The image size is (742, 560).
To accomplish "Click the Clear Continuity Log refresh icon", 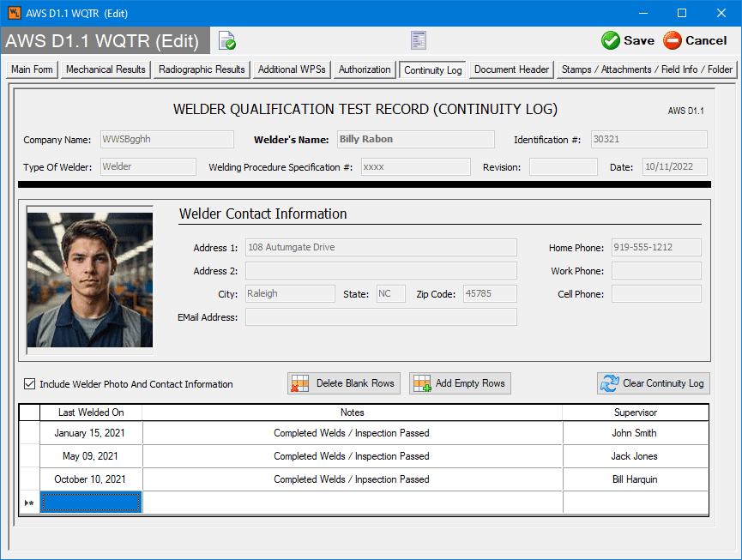I will tap(610, 383).
